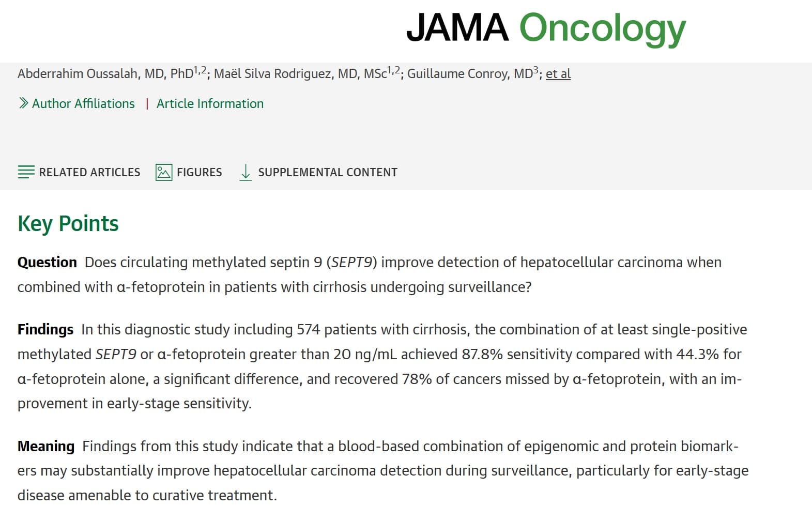Open SUPPLEMENTAL CONTENT section

tap(328, 172)
